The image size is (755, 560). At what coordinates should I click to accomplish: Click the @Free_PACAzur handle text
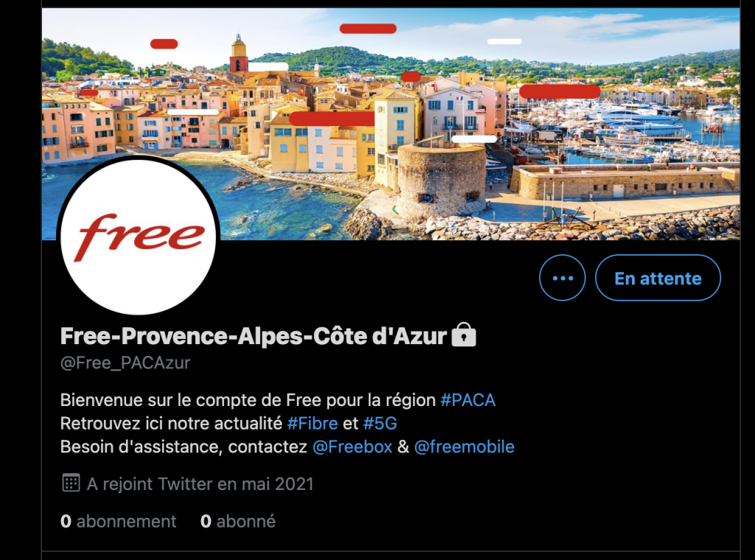(x=125, y=363)
